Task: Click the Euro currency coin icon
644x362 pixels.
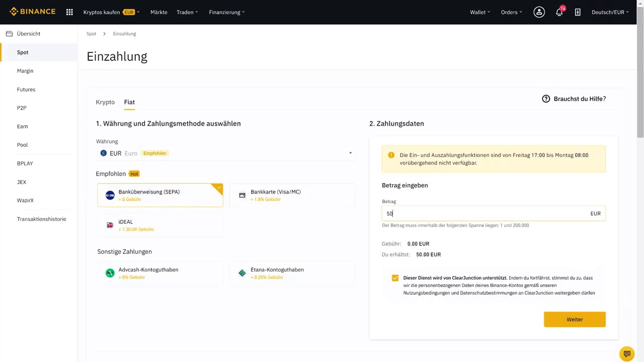Action: click(x=103, y=153)
